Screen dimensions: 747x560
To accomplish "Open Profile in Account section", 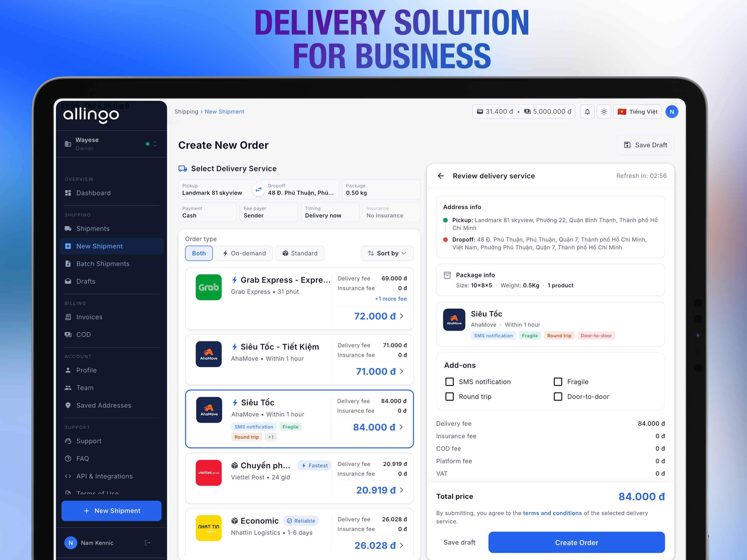I will point(112,370).
